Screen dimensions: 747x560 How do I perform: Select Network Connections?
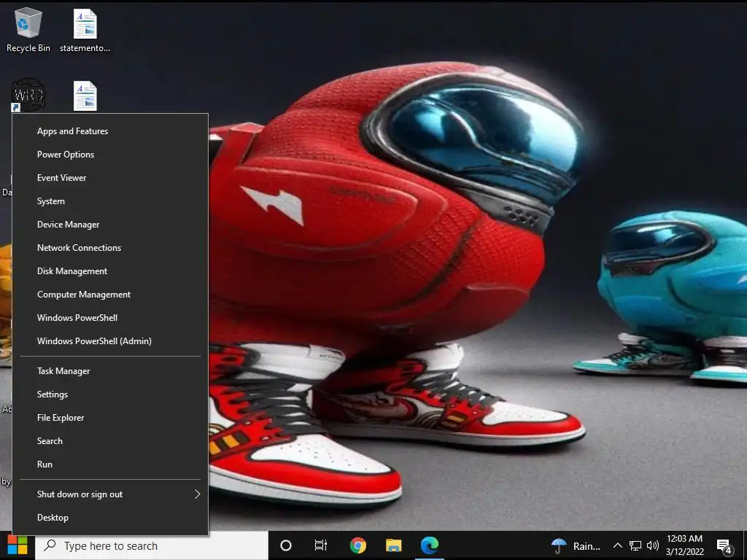coord(110,248)
